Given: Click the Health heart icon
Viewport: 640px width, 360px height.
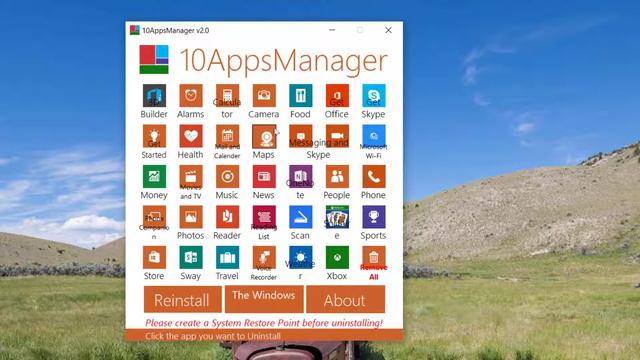Looking at the screenshot, I should pos(191,136).
